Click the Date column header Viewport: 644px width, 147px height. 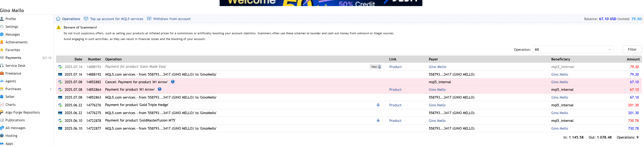click(x=78, y=59)
